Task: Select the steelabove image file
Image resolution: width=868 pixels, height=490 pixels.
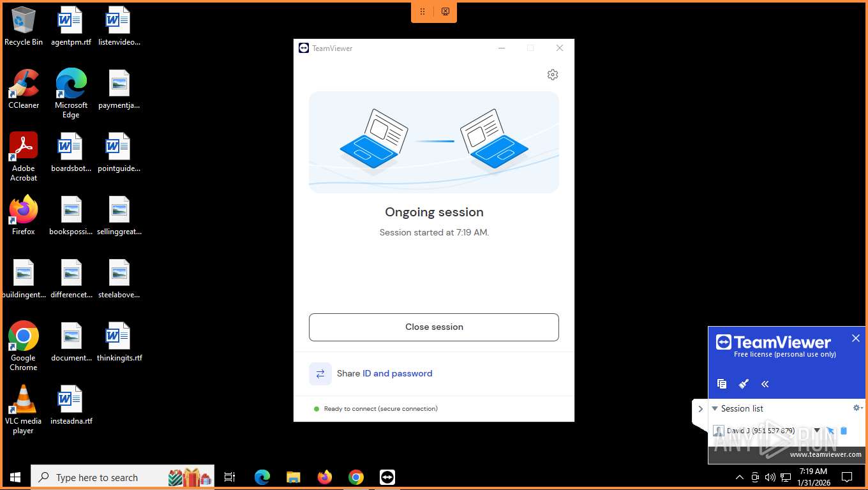Action: (x=119, y=279)
